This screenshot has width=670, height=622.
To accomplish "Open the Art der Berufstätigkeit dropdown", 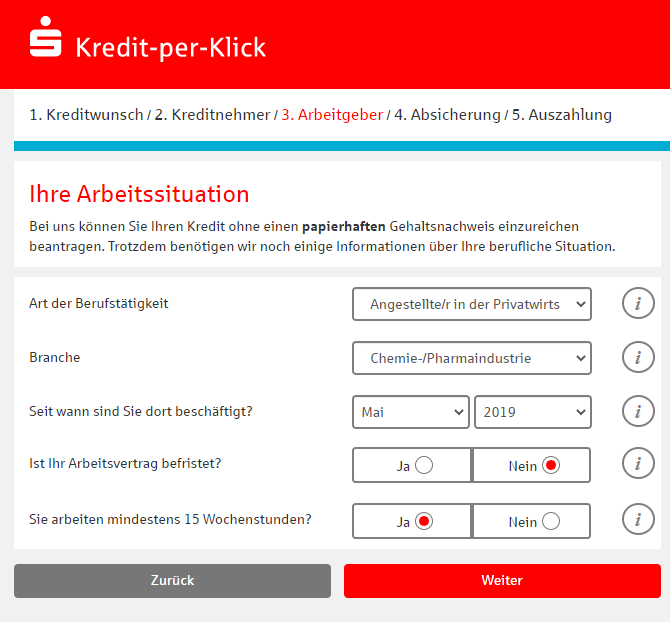I will click(471, 304).
